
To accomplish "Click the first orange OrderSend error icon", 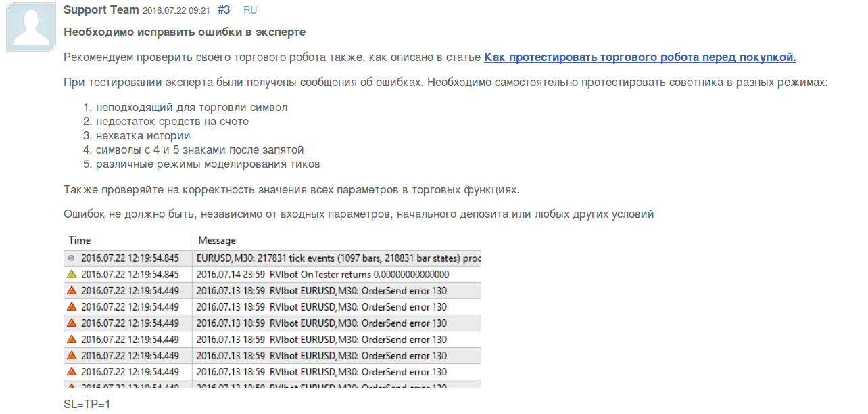I will (x=72, y=290).
